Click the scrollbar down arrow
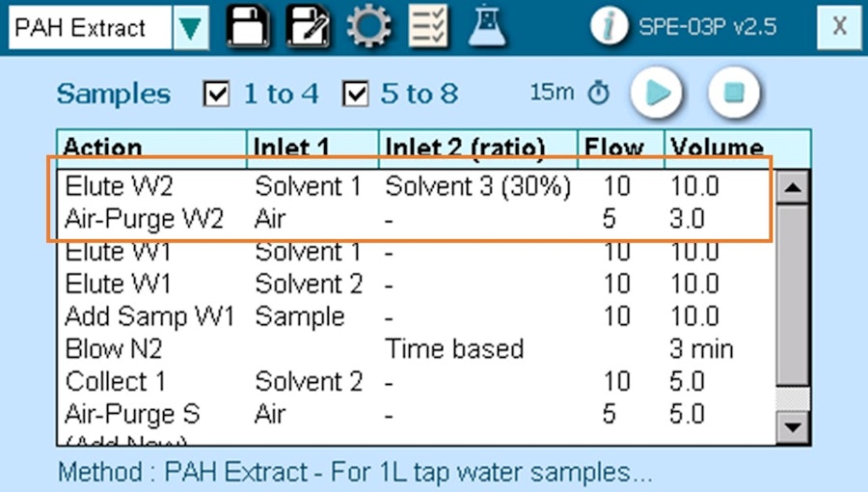This screenshot has width=868, height=492. coord(793,427)
